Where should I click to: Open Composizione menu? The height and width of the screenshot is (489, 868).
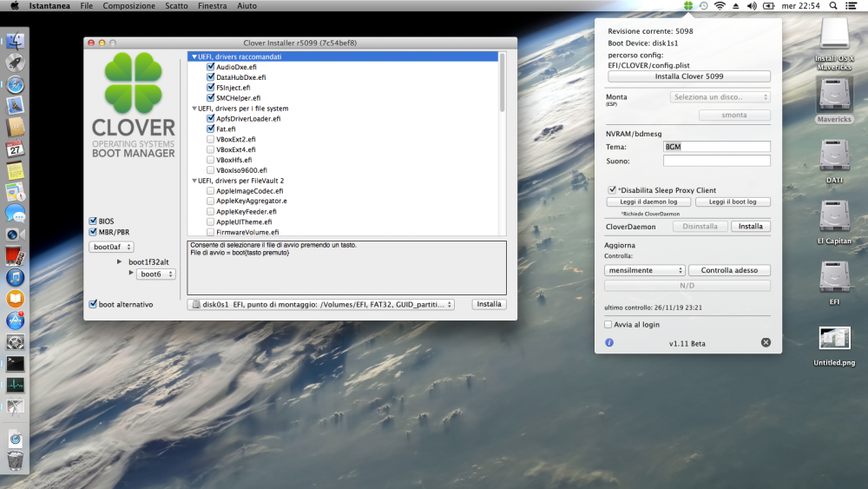(x=129, y=5)
